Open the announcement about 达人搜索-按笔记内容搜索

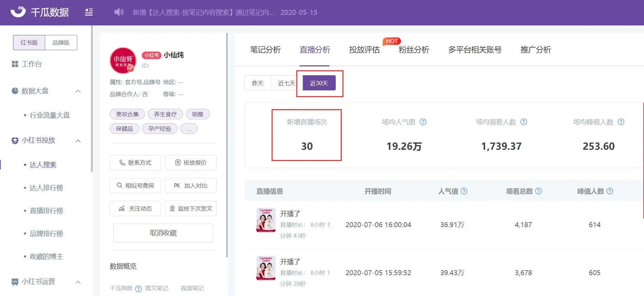click(203, 12)
